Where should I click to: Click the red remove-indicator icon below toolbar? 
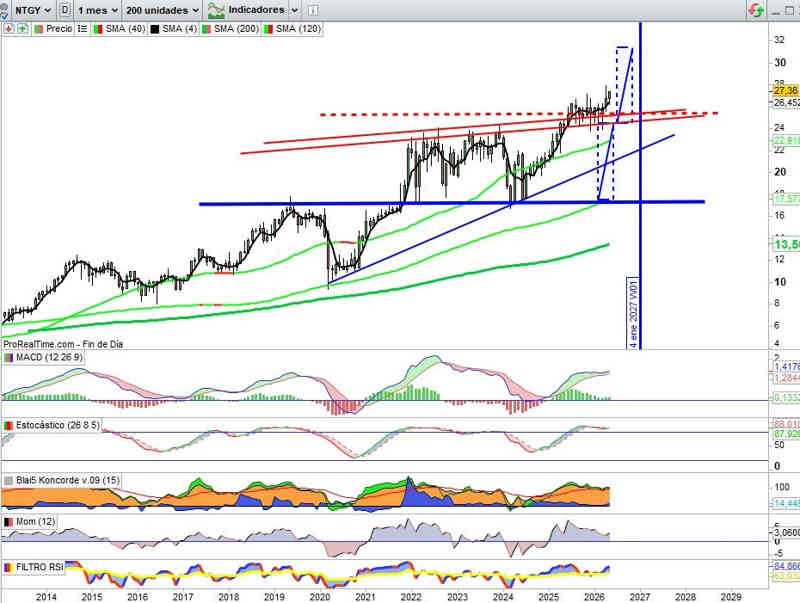9,29
